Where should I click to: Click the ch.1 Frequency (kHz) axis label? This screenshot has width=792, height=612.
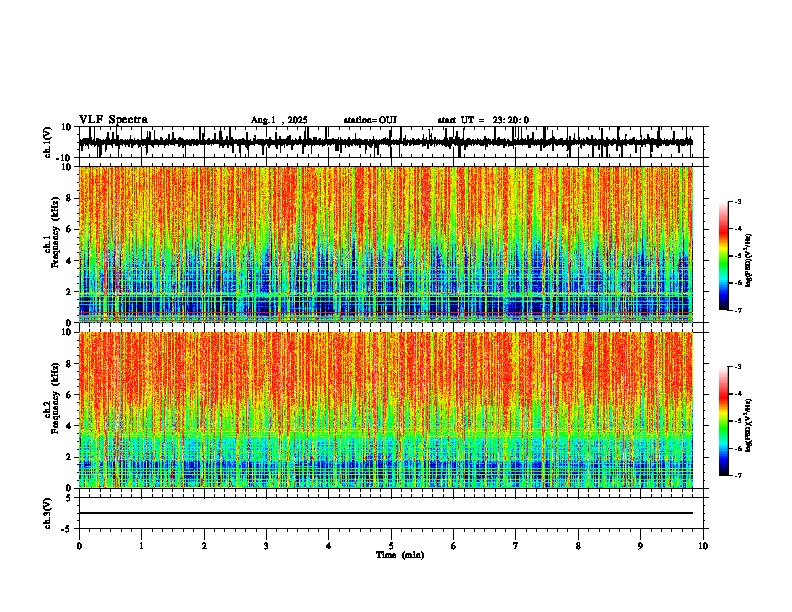coord(56,232)
